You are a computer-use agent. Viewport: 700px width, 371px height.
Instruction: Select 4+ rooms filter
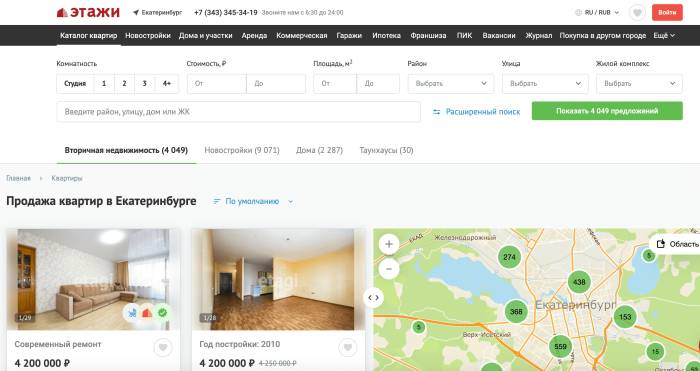point(167,83)
